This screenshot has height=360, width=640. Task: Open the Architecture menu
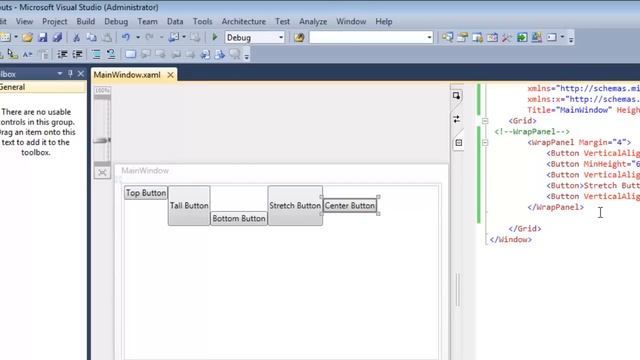tap(244, 22)
